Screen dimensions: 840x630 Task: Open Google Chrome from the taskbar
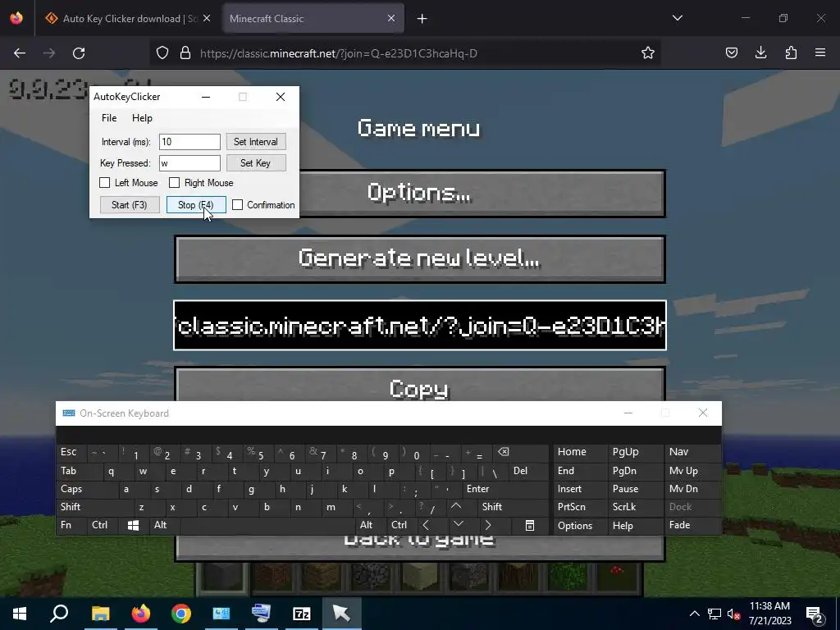(x=181, y=614)
